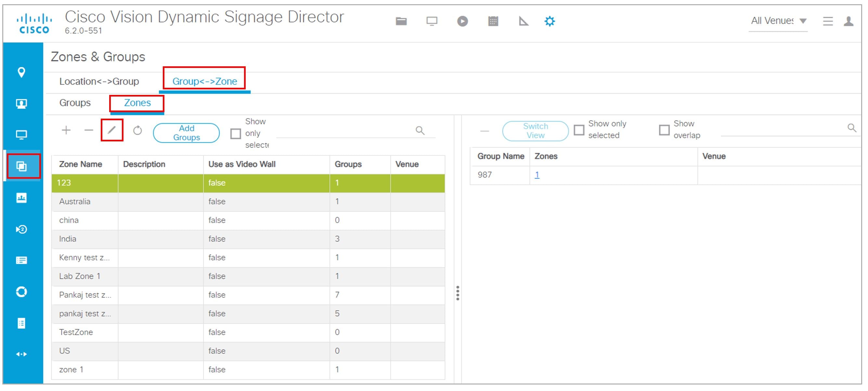Click the refresh icon beside the pencil

138,130
